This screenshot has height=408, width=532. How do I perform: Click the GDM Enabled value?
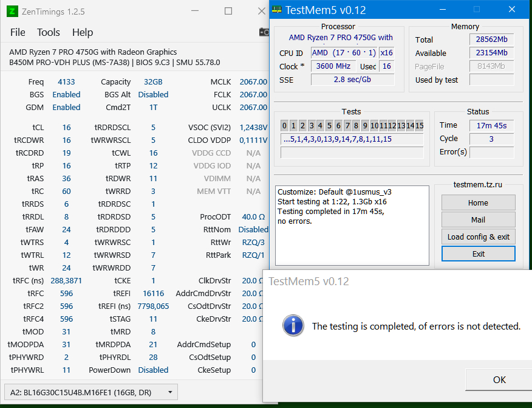66,108
